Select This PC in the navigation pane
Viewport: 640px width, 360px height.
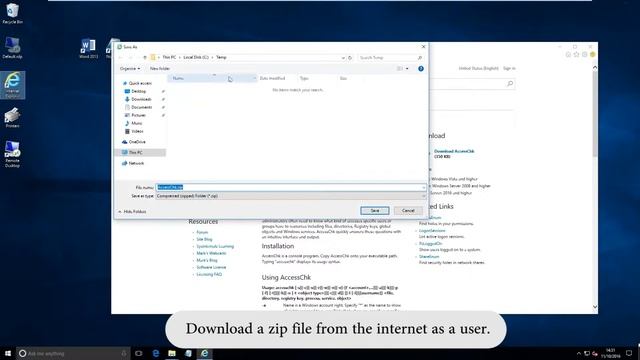(140, 152)
